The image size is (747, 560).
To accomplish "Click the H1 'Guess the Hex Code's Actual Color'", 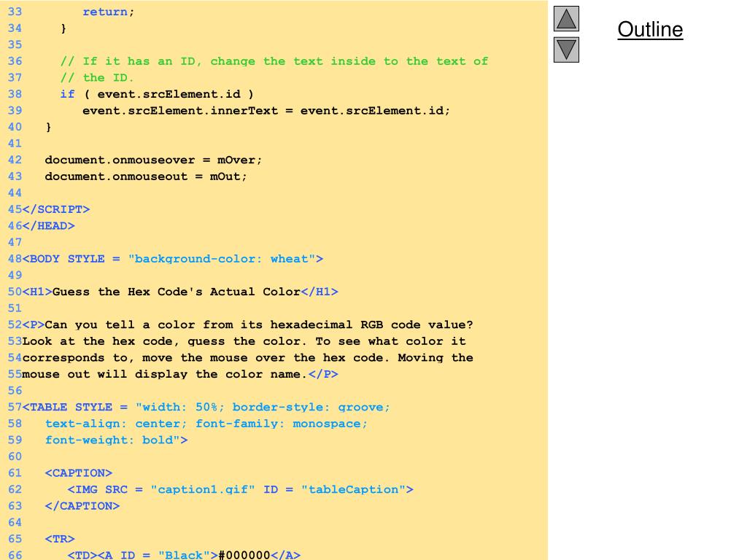I will pos(180,292).
